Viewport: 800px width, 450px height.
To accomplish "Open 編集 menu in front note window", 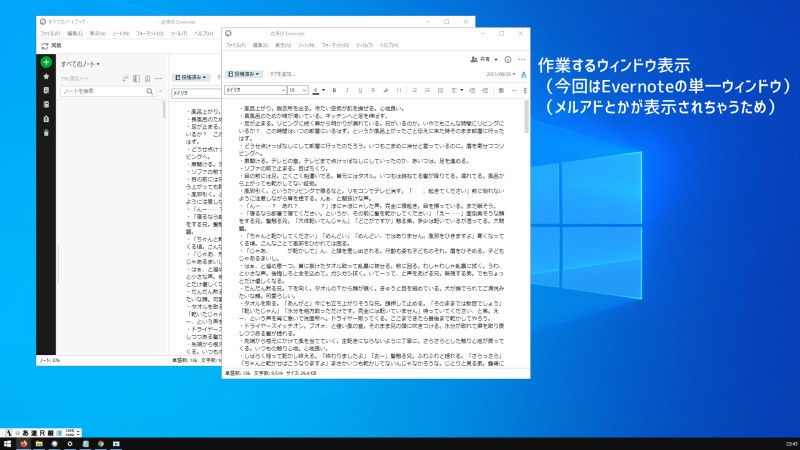I will (260, 45).
